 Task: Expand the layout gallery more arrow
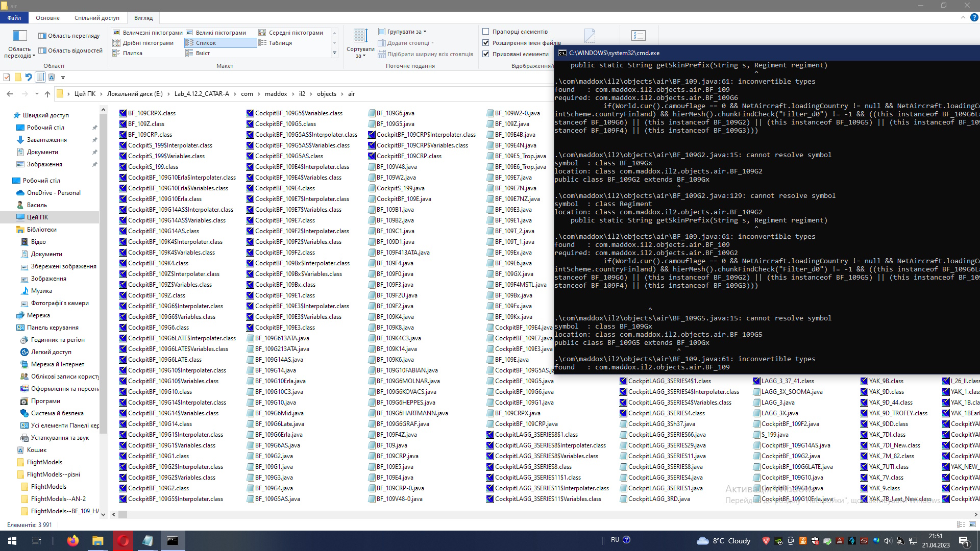click(x=335, y=53)
